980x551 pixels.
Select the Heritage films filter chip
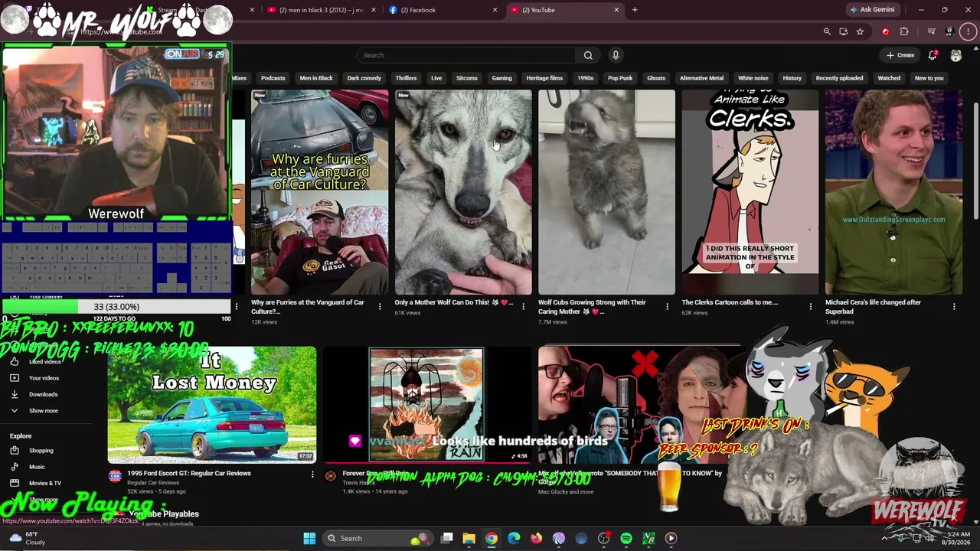point(544,78)
